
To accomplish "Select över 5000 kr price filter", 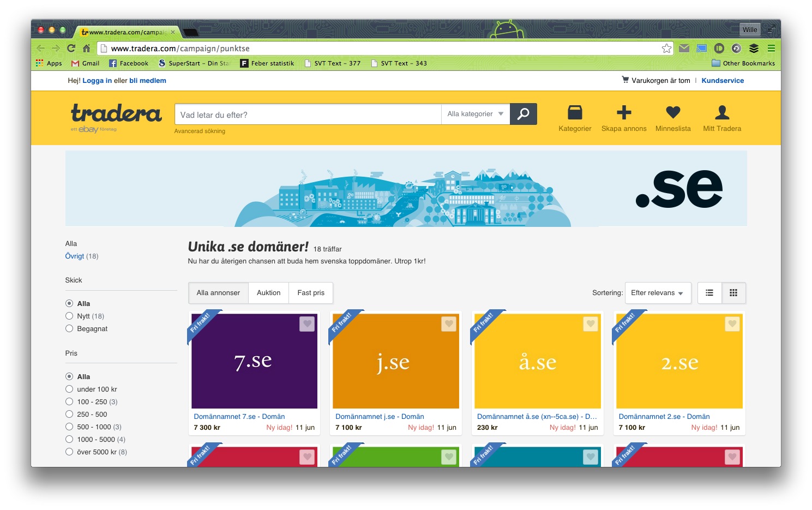I will pyautogui.click(x=69, y=452).
